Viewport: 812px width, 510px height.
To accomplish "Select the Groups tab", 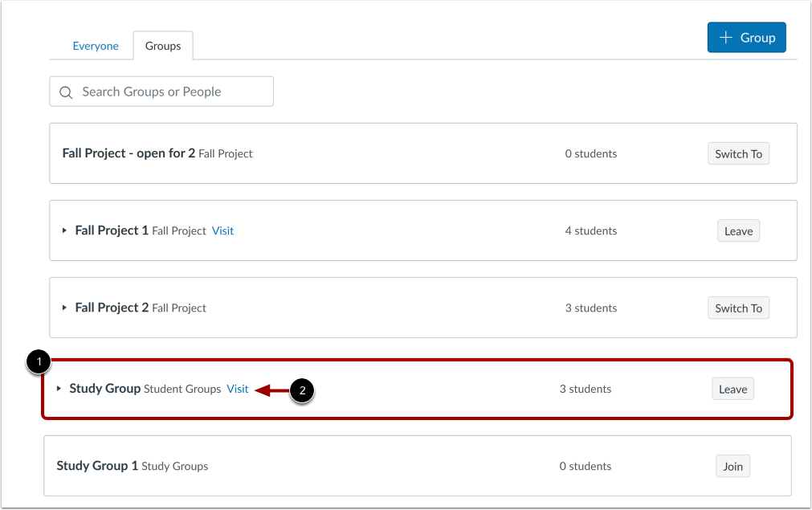I will coord(163,46).
